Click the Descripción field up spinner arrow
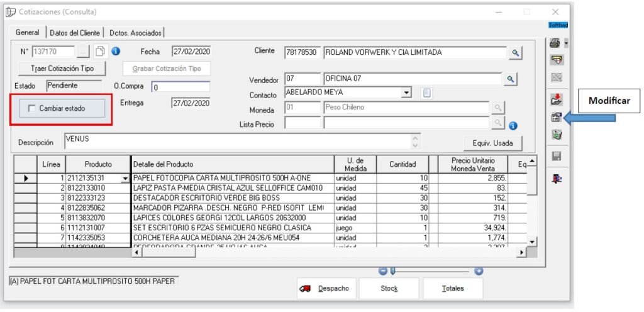Viewport: 644px width, 312px height. [x=416, y=138]
